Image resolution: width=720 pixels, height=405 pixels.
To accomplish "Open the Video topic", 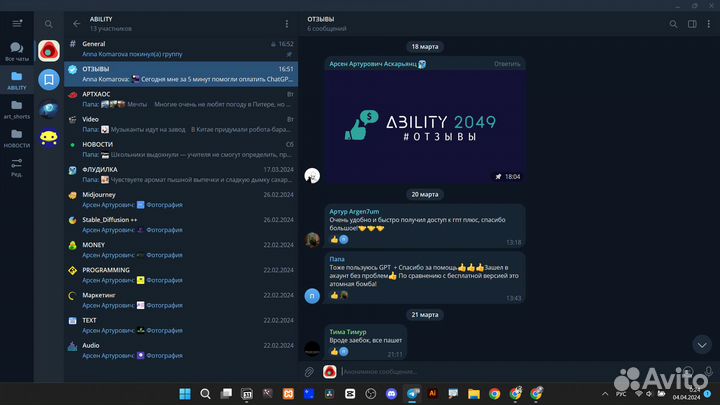I will click(x=181, y=124).
